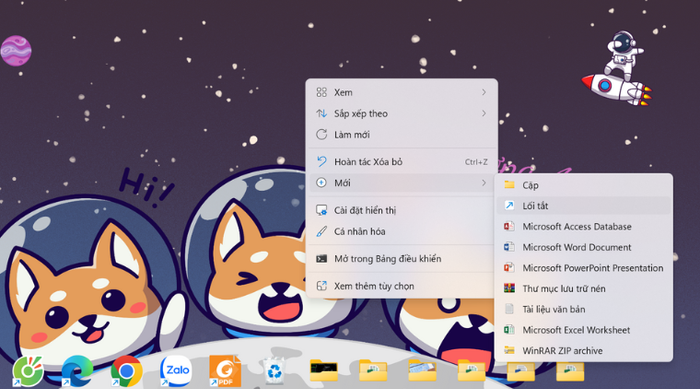This screenshot has height=389, width=700.
Task: Select the Recycle Bin desktop icon
Action: [x=274, y=371]
